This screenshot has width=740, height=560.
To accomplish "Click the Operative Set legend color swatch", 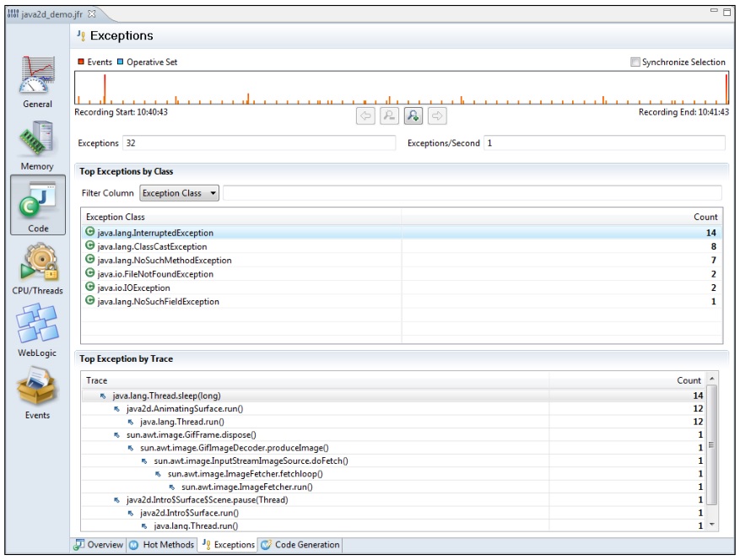I will [x=120, y=62].
